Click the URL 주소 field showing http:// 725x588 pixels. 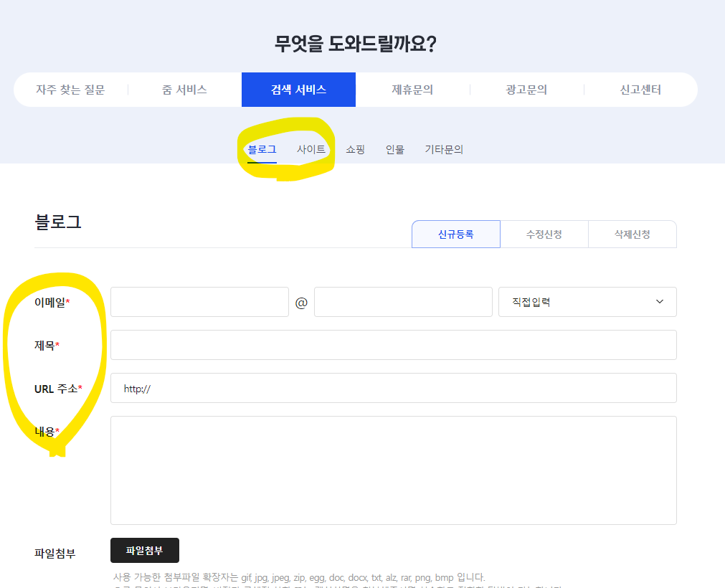pos(392,387)
